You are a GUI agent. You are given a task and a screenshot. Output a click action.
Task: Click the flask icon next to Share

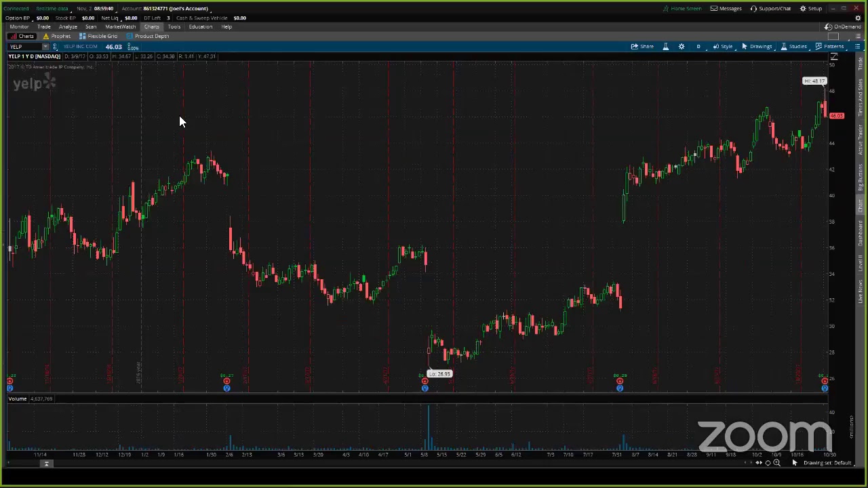coord(665,47)
